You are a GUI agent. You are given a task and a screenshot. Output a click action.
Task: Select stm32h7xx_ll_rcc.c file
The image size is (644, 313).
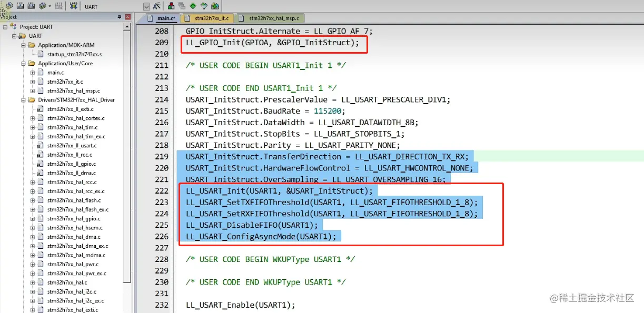pos(70,155)
